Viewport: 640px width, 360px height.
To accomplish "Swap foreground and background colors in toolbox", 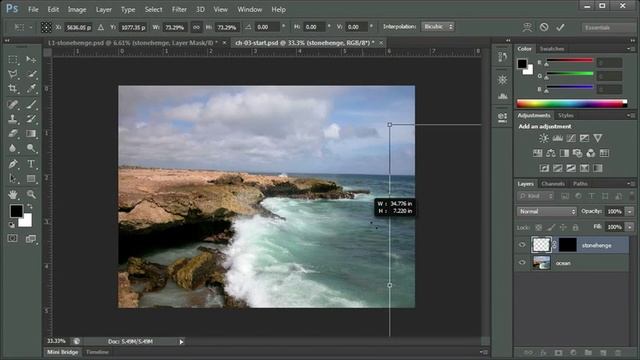I will coord(30,206).
